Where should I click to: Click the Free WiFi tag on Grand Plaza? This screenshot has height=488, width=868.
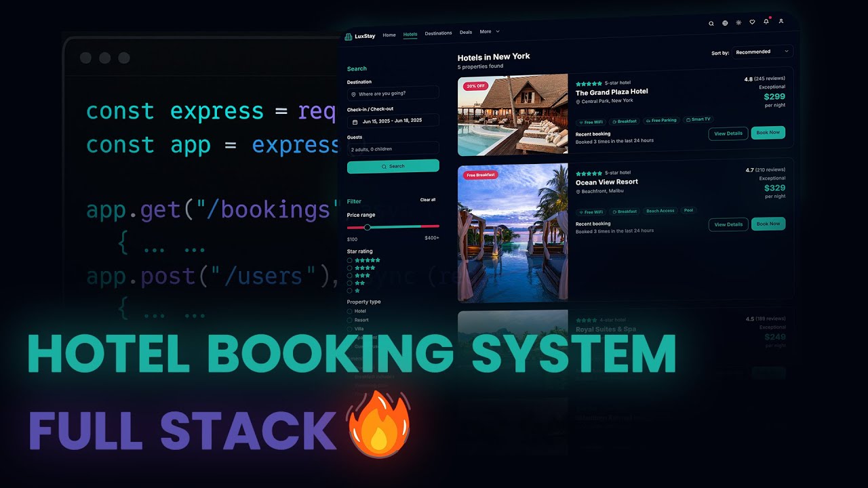tap(590, 122)
